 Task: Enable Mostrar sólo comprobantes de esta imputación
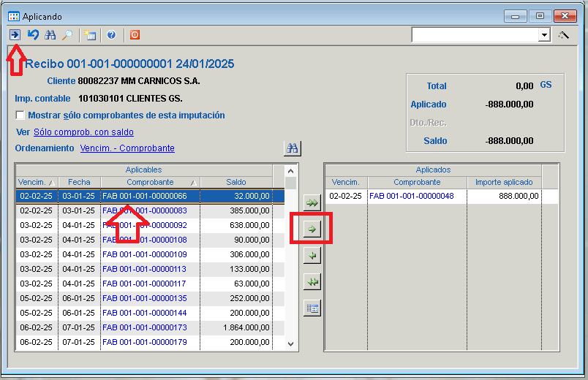[20, 115]
